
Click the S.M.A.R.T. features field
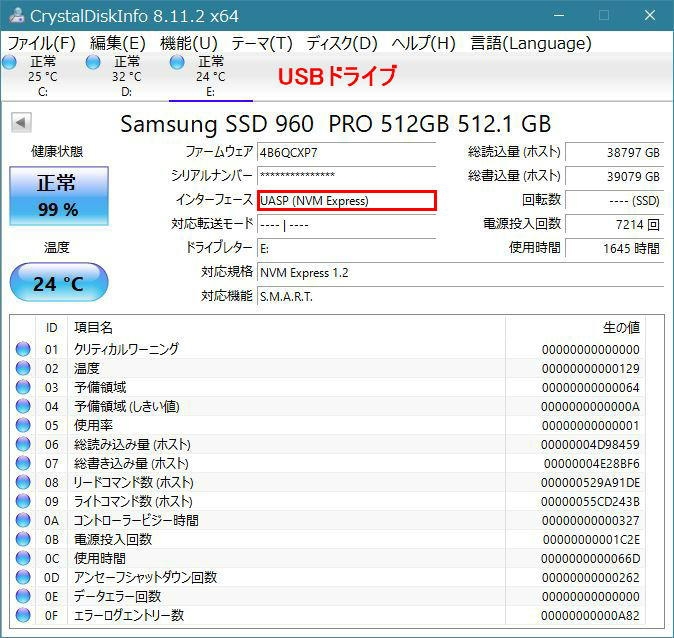coord(460,297)
